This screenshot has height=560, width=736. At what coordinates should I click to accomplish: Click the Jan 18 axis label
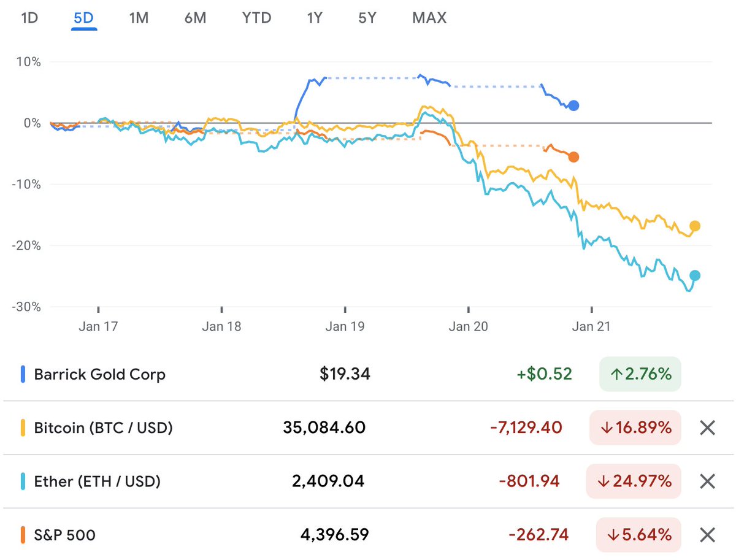click(221, 326)
